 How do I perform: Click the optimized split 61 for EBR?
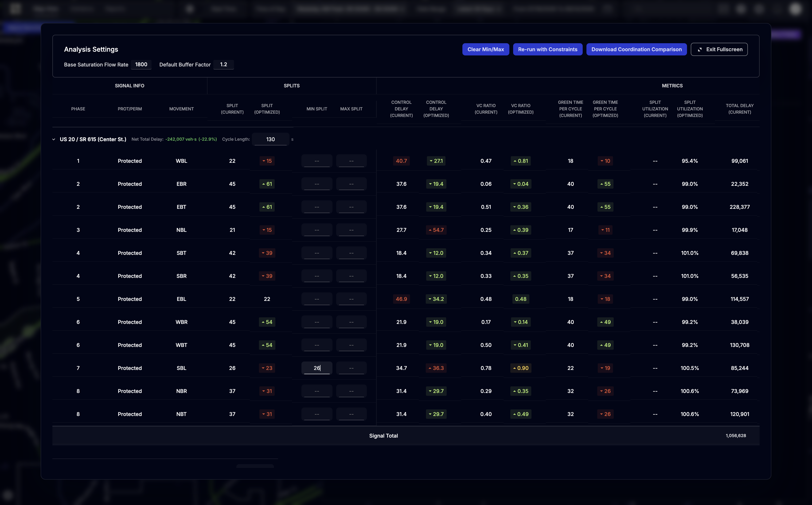[x=267, y=184]
